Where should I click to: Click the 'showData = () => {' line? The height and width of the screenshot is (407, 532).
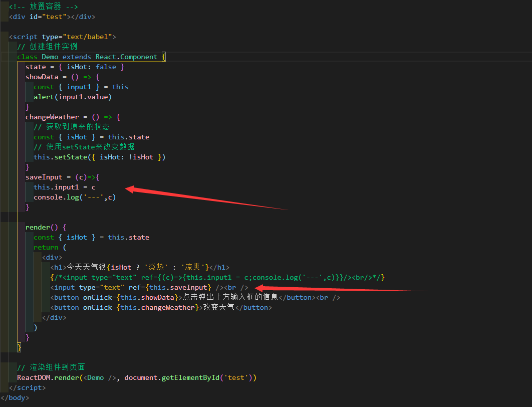[x=63, y=77]
